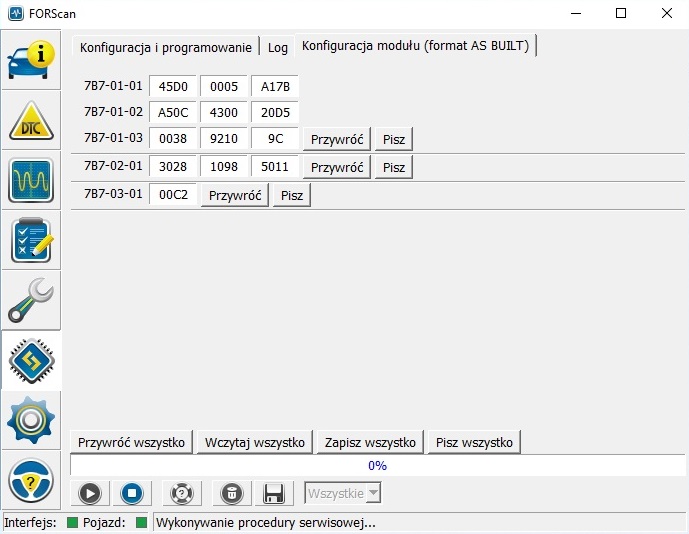
Task: Click the stop button
Action: pos(132,493)
